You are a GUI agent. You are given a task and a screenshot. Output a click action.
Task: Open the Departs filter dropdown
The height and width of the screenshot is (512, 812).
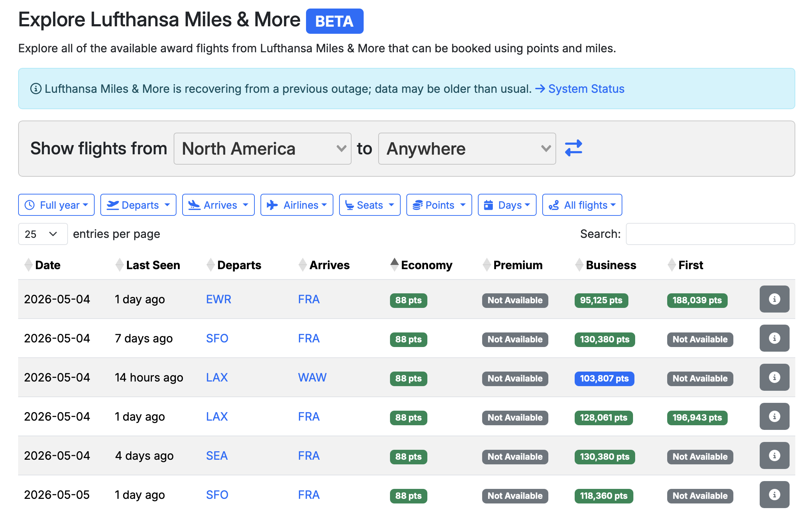pyautogui.click(x=138, y=205)
